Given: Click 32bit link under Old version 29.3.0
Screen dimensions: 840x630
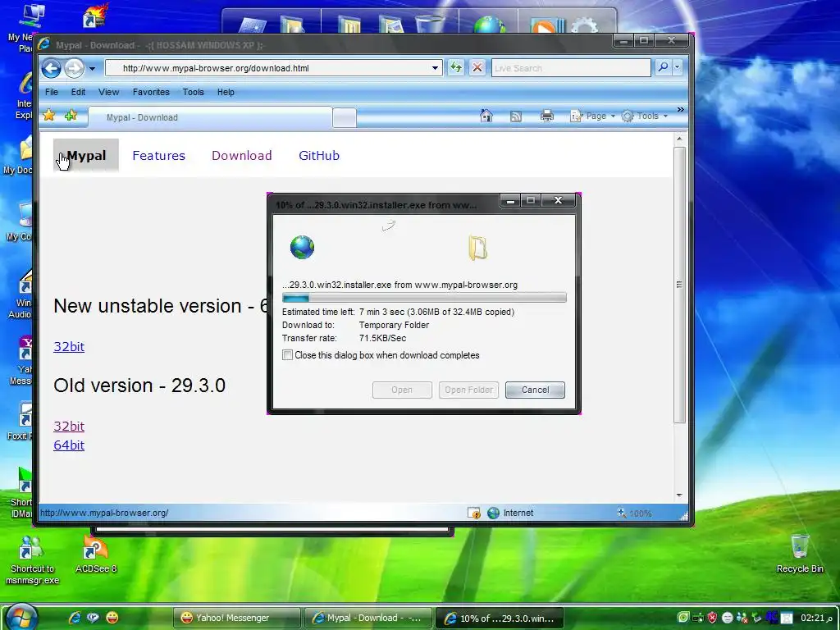Looking at the screenshot, I should (69, 427).
